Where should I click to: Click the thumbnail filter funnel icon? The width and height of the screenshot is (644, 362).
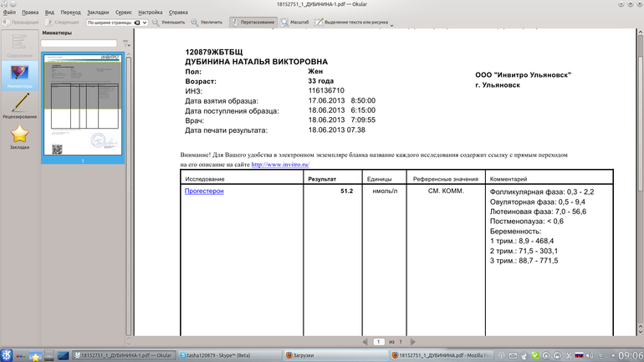click(126, 43)
